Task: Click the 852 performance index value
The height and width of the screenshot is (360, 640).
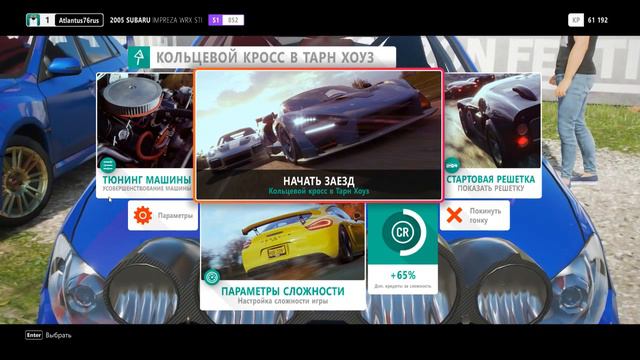Action: click(x=233, y=20)
